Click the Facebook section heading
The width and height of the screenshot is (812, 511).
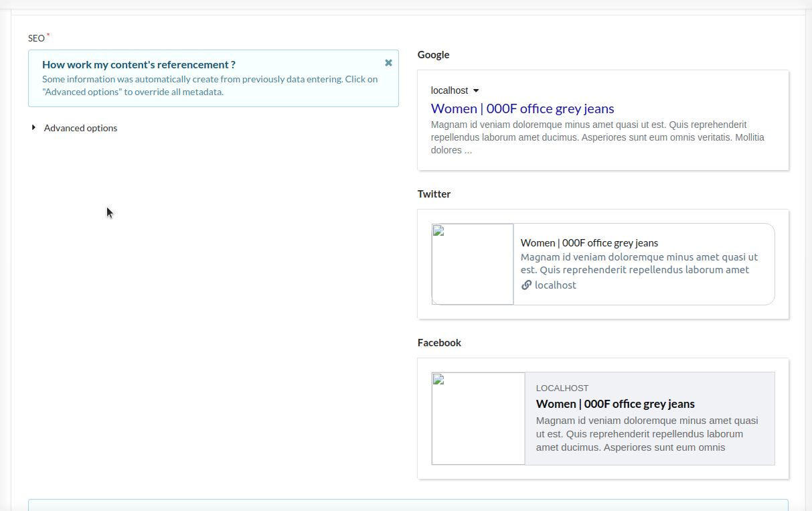439,343
